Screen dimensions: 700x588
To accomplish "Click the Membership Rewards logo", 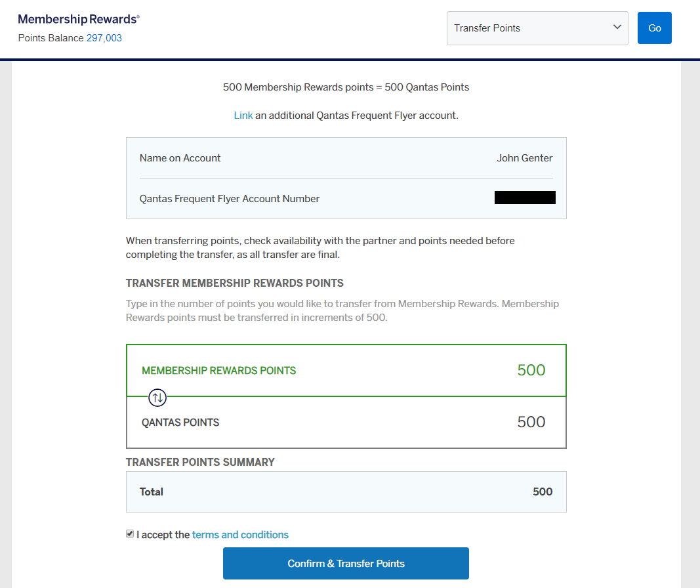I will [x=79, y=19].
